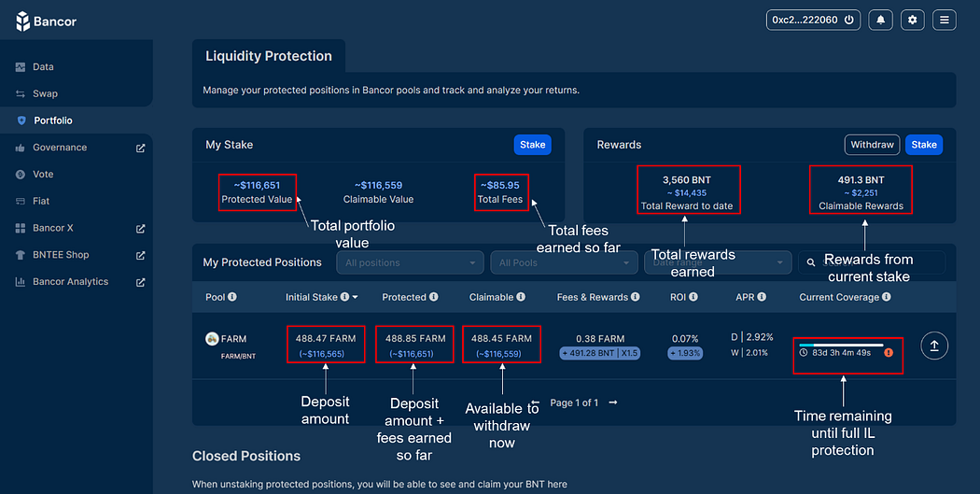Click Withdraw button in Rewards

(872, 145)
